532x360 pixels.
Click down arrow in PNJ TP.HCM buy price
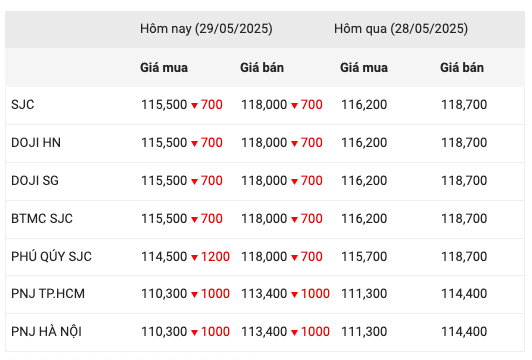pos(194,295)
